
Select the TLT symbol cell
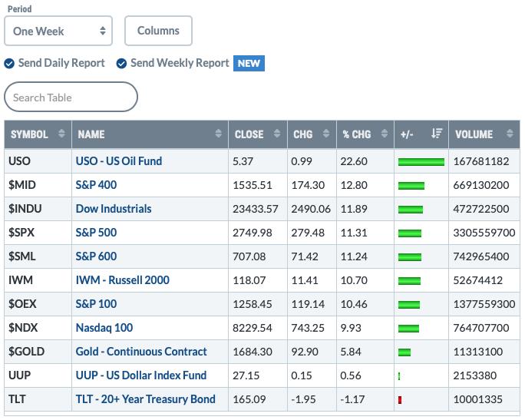coord(38,399)
